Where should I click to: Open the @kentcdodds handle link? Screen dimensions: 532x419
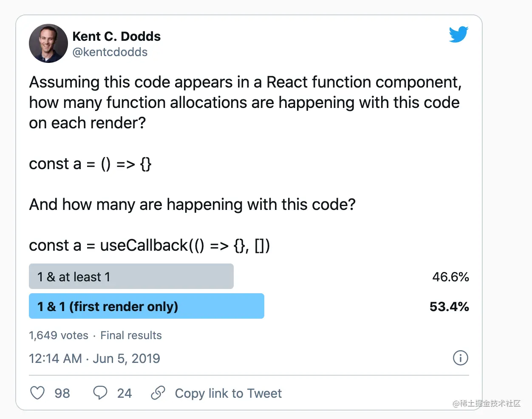click(x=110, y=52)
